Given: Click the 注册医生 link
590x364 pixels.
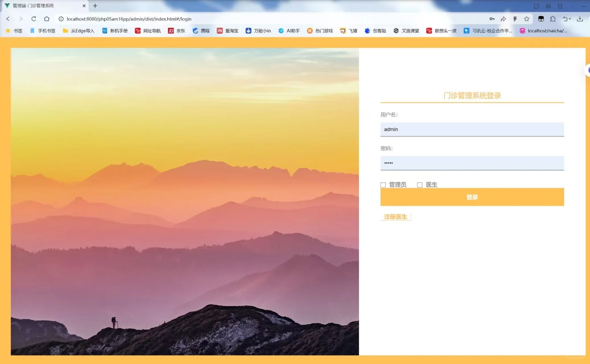Looking at the screenshot, I should (x=395, y=217).
